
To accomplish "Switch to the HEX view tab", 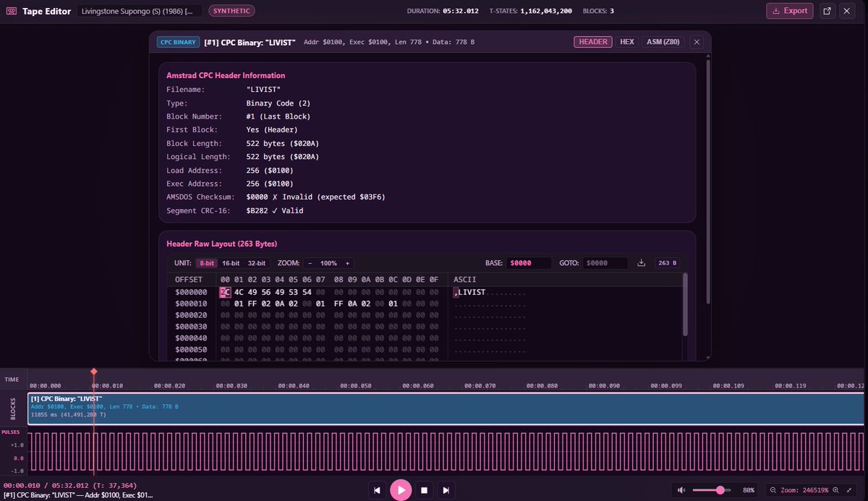I will (627, 42).
